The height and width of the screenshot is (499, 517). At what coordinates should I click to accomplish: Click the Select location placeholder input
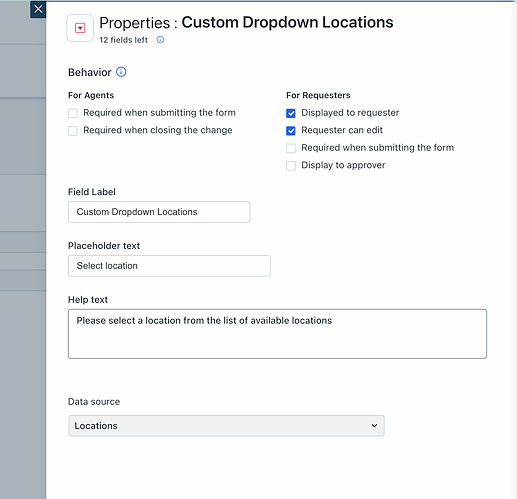point(169,266)
